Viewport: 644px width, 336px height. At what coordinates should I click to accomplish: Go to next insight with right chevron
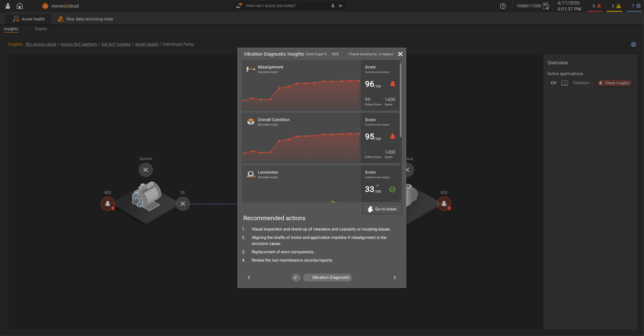pyautogui.click(x=394, y=278)
